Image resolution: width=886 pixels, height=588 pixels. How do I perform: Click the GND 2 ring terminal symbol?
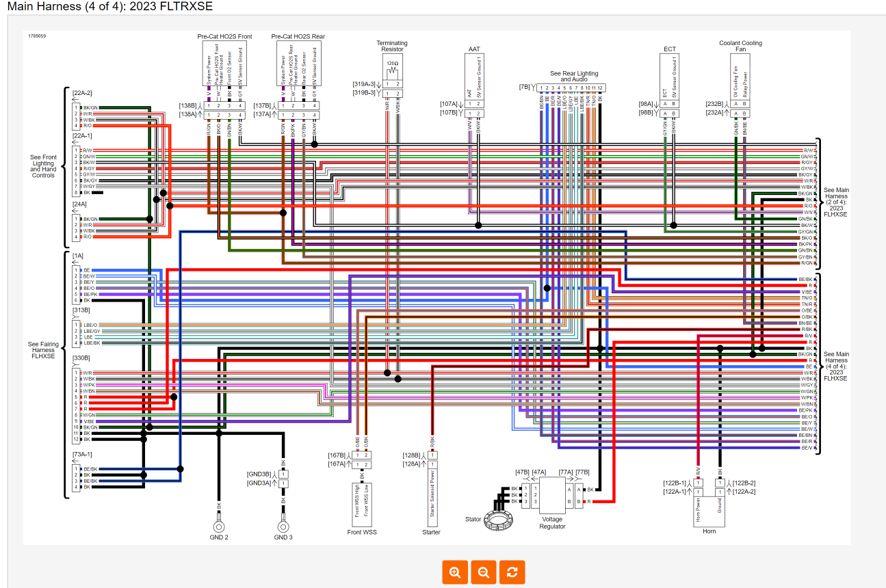(x=219, y=526)
